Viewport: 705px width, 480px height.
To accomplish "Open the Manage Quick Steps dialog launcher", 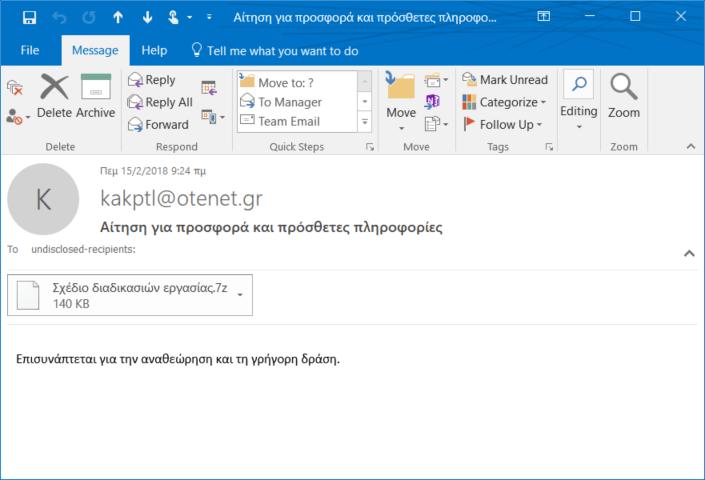I will coord(370,147).
